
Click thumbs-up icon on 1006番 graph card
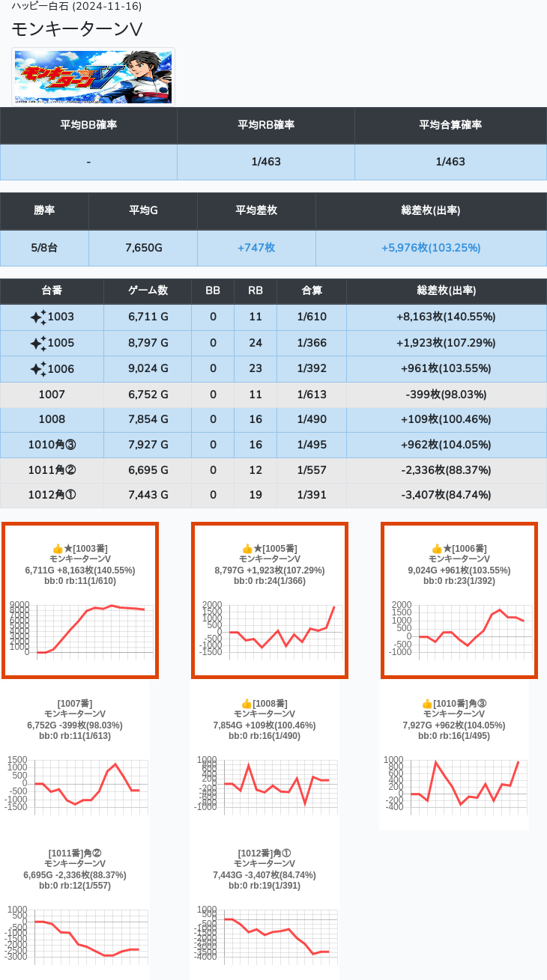tap(436, 549)
